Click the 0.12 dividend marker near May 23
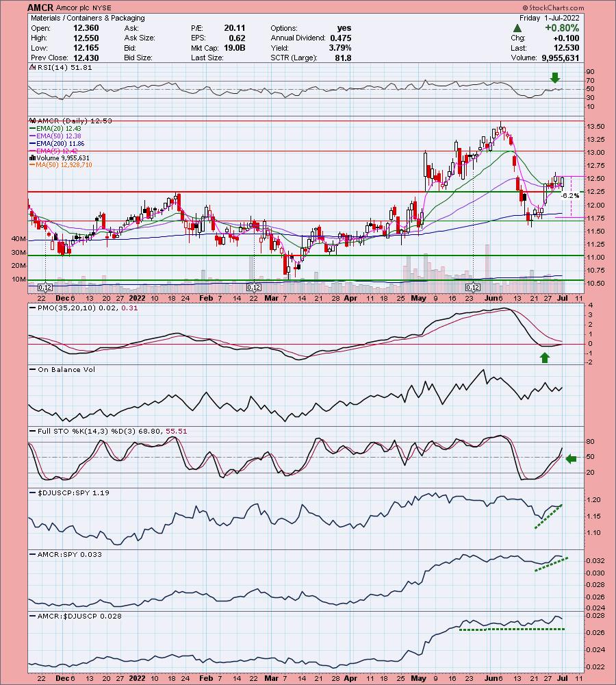The height and width of the screenshot is (685, 616). click(x=473, y=288)
